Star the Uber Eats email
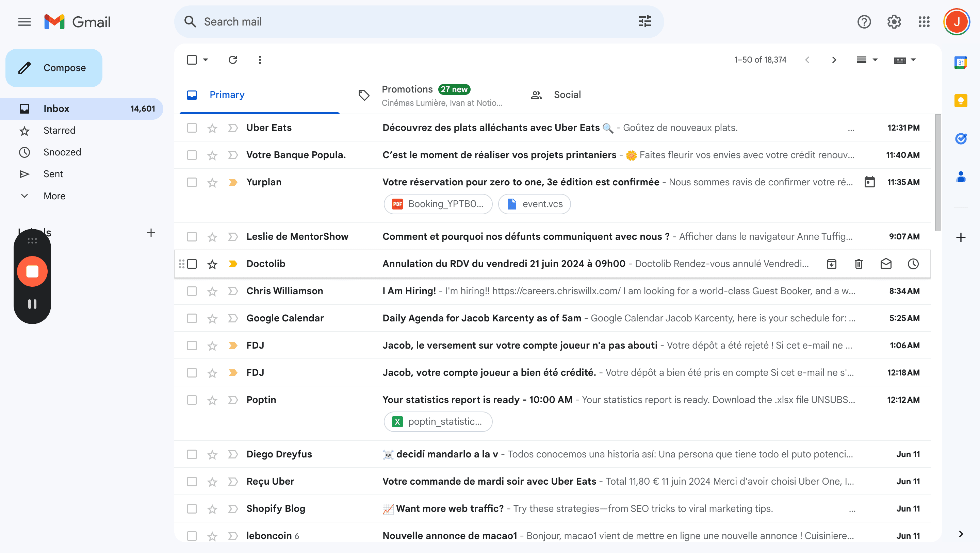The height and width of the screenshot is (553, 980). pos(212,128)
